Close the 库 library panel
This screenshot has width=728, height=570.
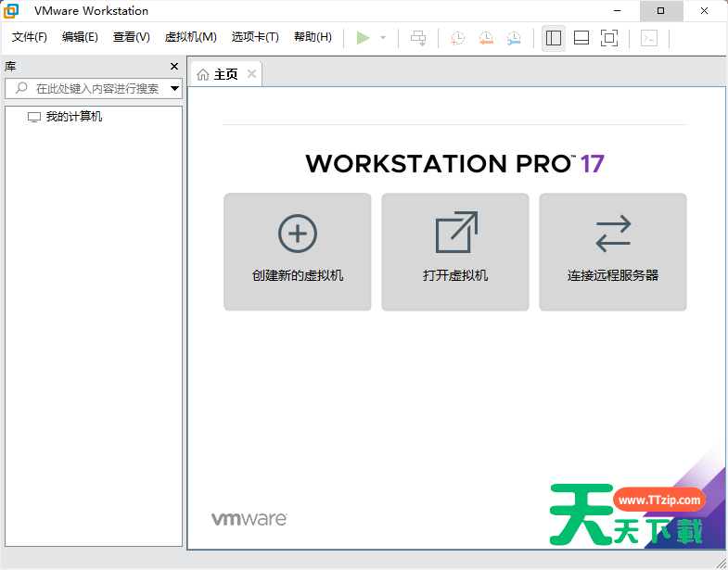pos(174,67)
